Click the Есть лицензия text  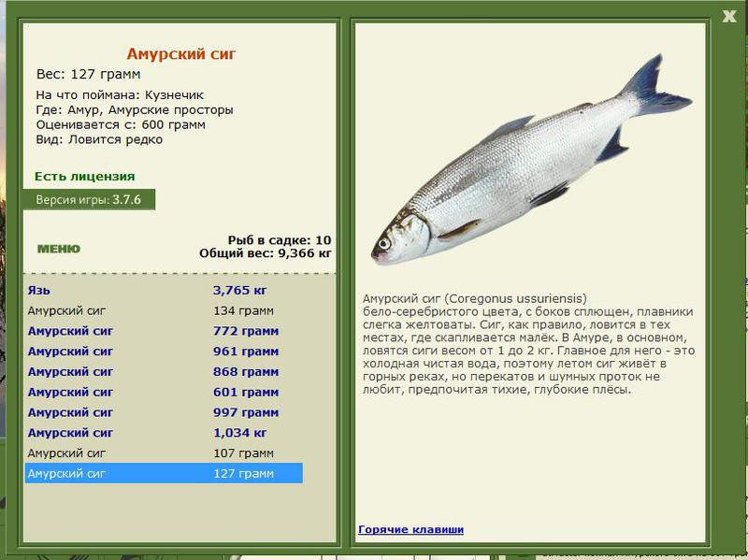[84, 176]
